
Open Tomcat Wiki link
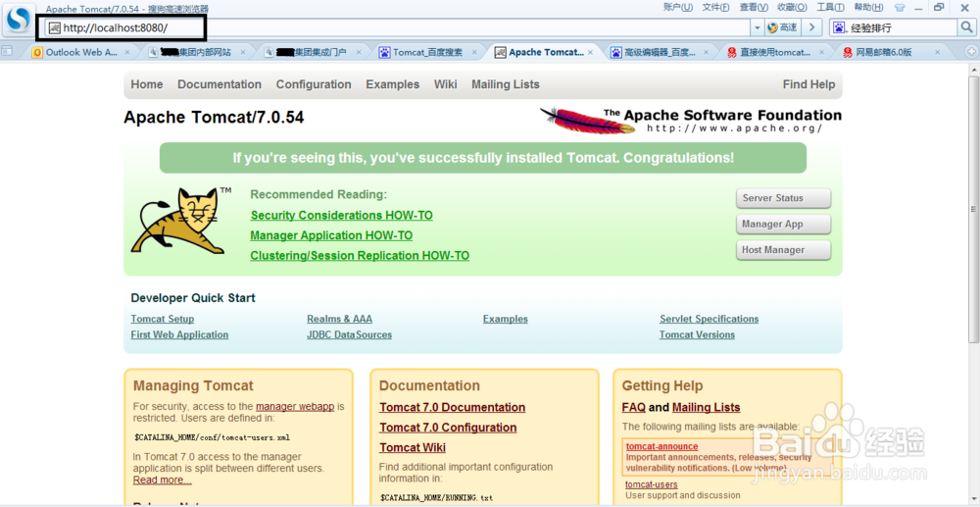click(413, 447)
